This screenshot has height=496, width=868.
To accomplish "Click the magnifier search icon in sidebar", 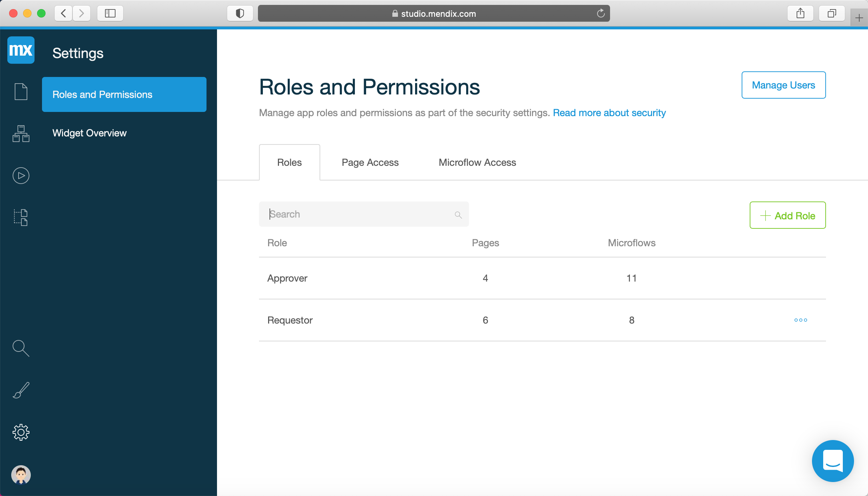I will tap(21, 348).
